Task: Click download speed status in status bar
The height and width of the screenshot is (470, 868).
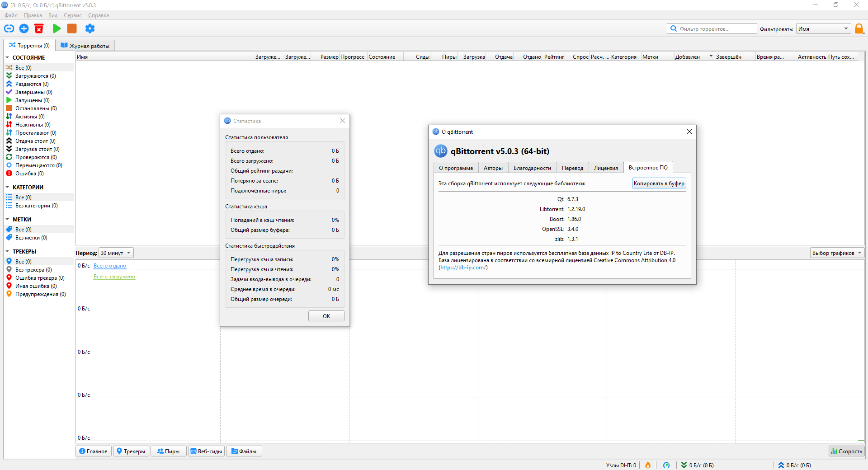Action: (x=698, y=465)
